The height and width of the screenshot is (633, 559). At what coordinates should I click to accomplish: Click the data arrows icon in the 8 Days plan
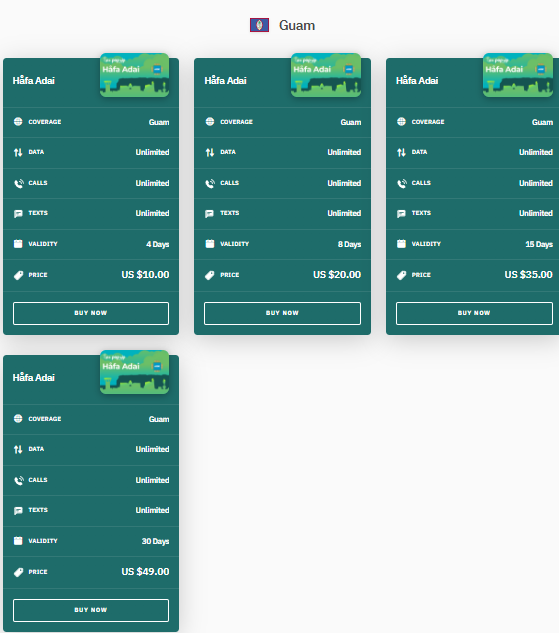210,152
